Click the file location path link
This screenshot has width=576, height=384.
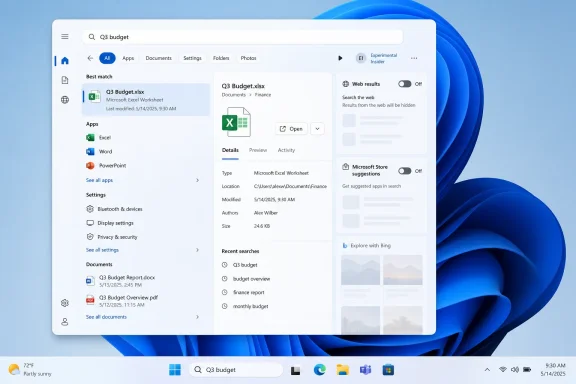(x=290, y=186)
